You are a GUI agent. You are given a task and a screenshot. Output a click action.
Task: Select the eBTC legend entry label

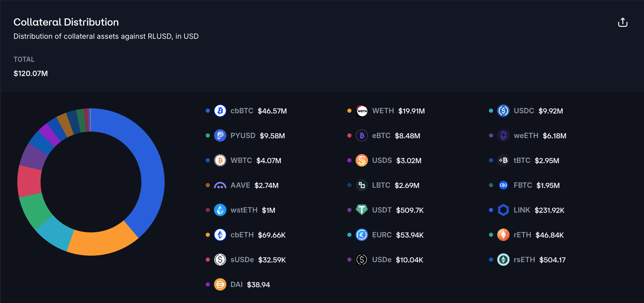tap(381, 136)
